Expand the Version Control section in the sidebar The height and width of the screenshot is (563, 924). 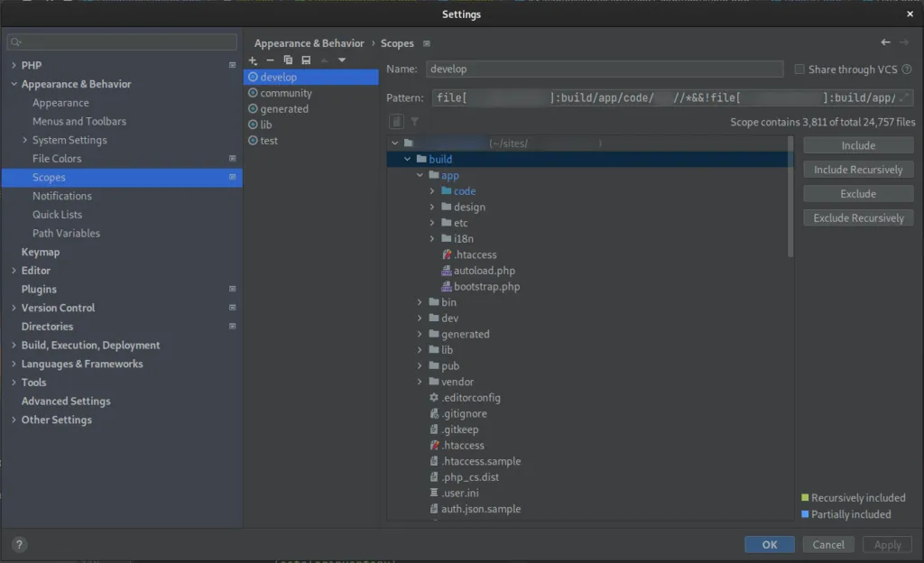click(x=13, y=308)
